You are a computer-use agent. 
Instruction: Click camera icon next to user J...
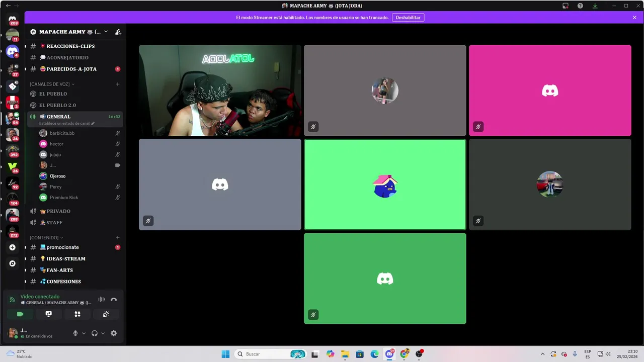pos(118,165)
